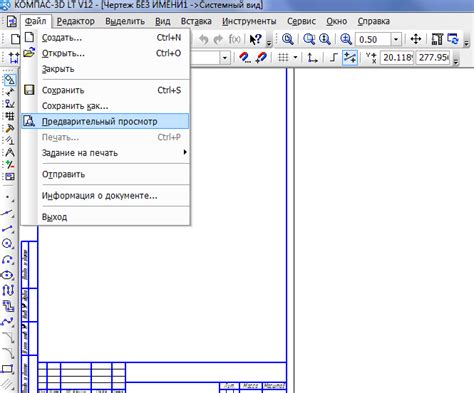474x393 pixels.
Task: Click the X coordinate field showing 20.118
Action: click(397, 58)
